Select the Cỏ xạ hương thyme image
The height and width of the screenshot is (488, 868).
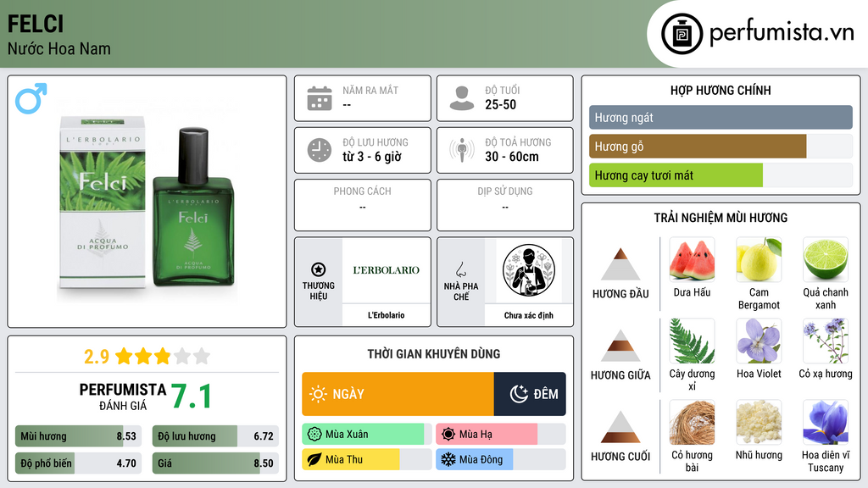pos(826,341)
